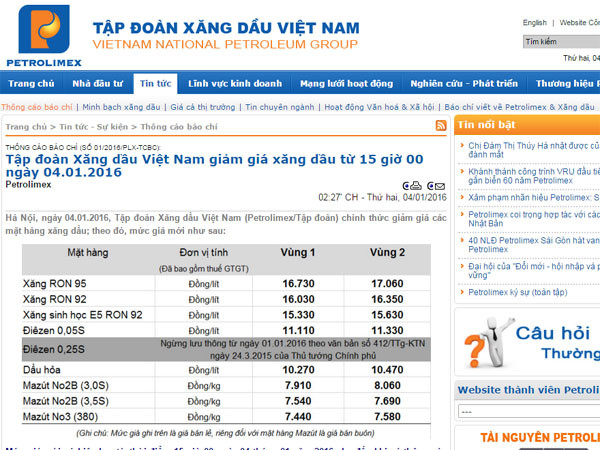
Task: Select the Minh bạch xăng dầu submenu
Action: click(x=121, y=106)
